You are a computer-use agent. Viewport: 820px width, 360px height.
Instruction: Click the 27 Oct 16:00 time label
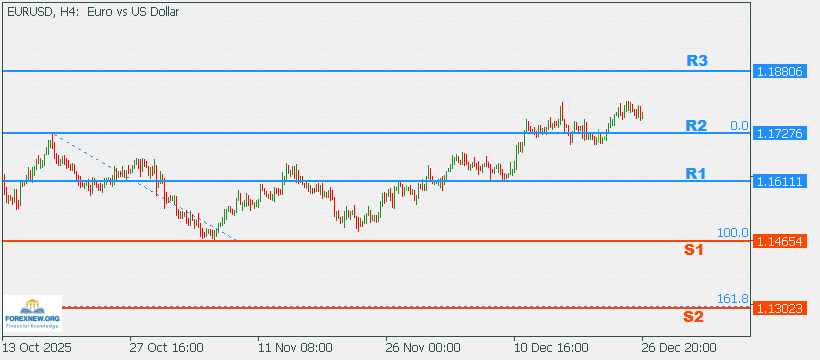click(x=166, y=348)
